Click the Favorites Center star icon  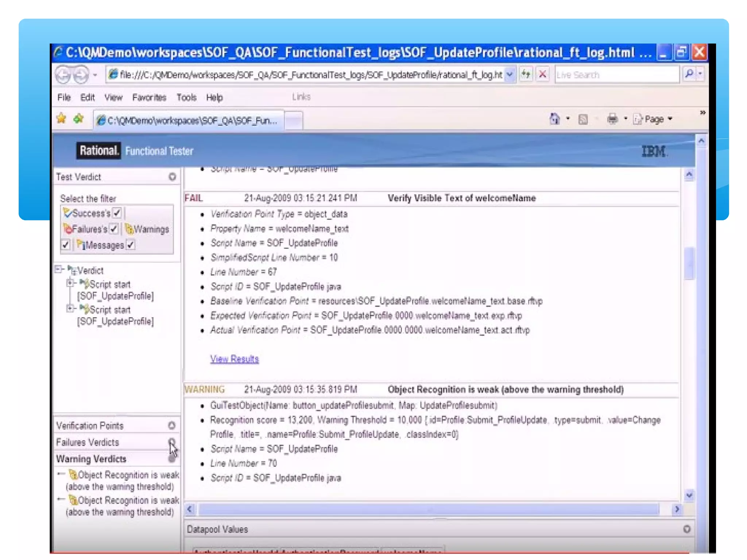pos(61,119)
